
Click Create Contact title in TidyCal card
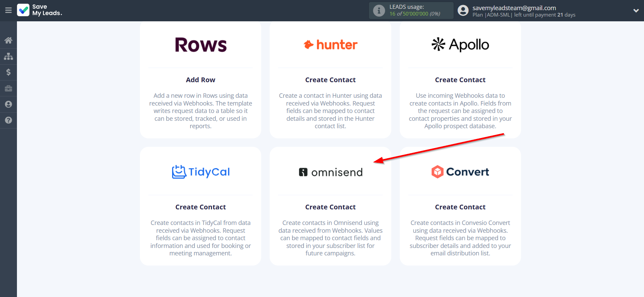pyautogui.click(x=201, y=207)
